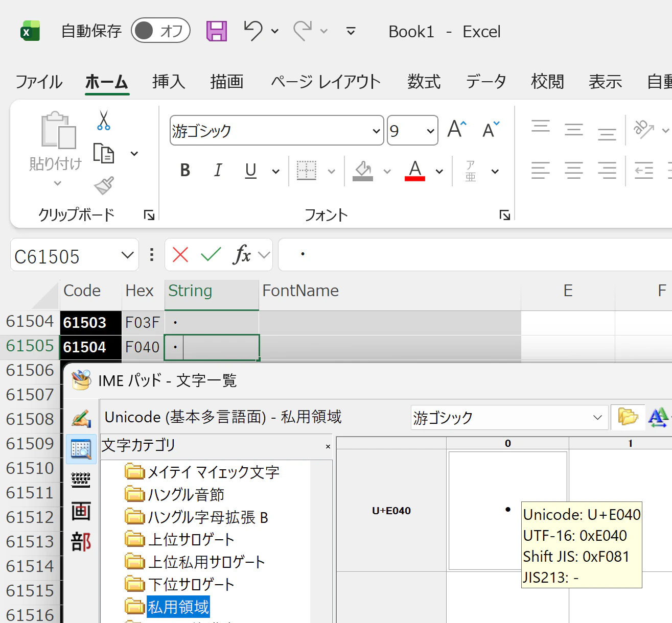Switch to the ページ レイアウト tab
672x623 pixels.
click(326, 82)
